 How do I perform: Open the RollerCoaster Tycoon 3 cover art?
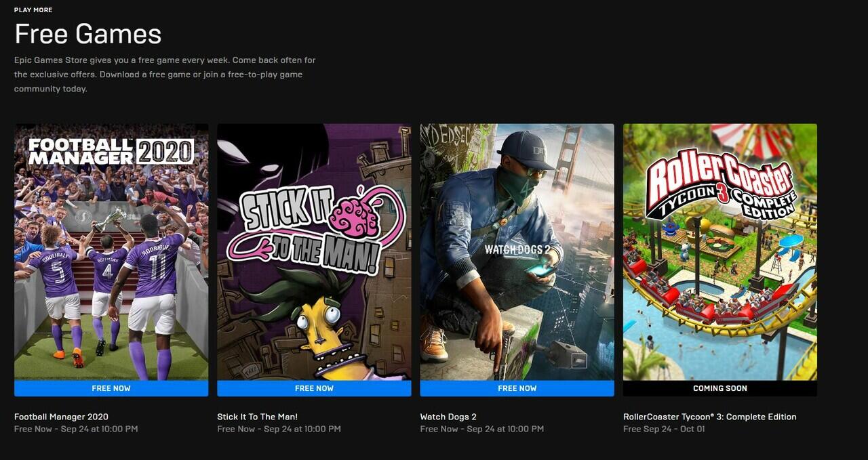(720, 251)
